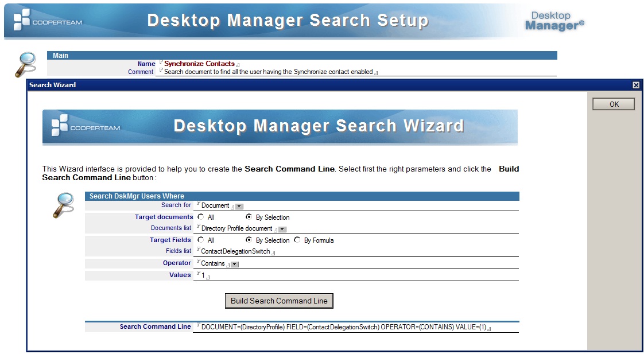Click the Operator field showing Contains
Viewport: 644px width, 354px height.
tap(213, 263)
